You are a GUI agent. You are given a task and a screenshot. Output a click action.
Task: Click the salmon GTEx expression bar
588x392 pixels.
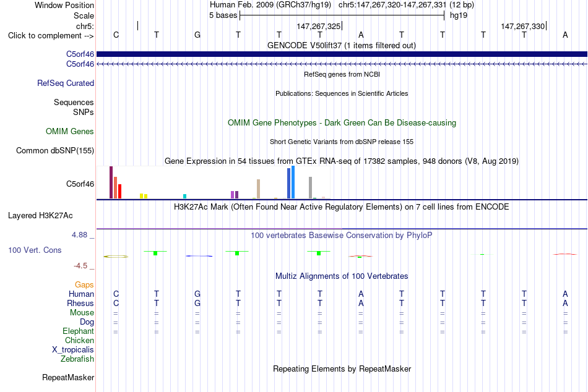[x=116, y=187]
